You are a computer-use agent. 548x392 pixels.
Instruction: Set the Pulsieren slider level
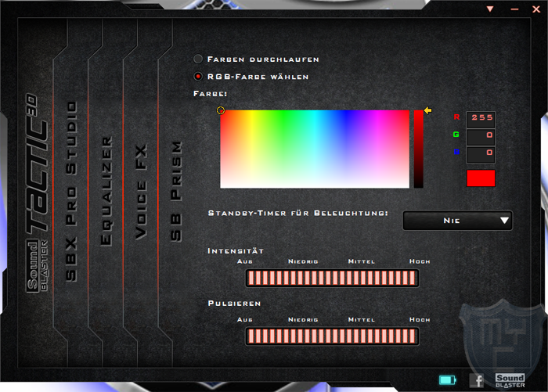point(332,336)
